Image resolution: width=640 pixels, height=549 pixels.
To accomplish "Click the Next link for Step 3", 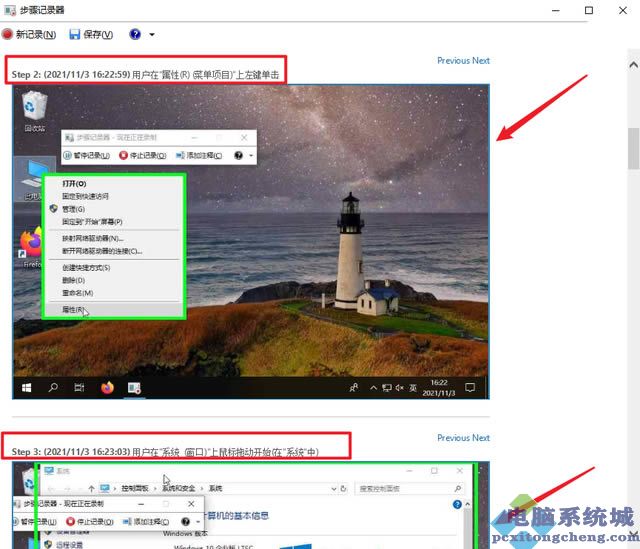I will (481, 438).
